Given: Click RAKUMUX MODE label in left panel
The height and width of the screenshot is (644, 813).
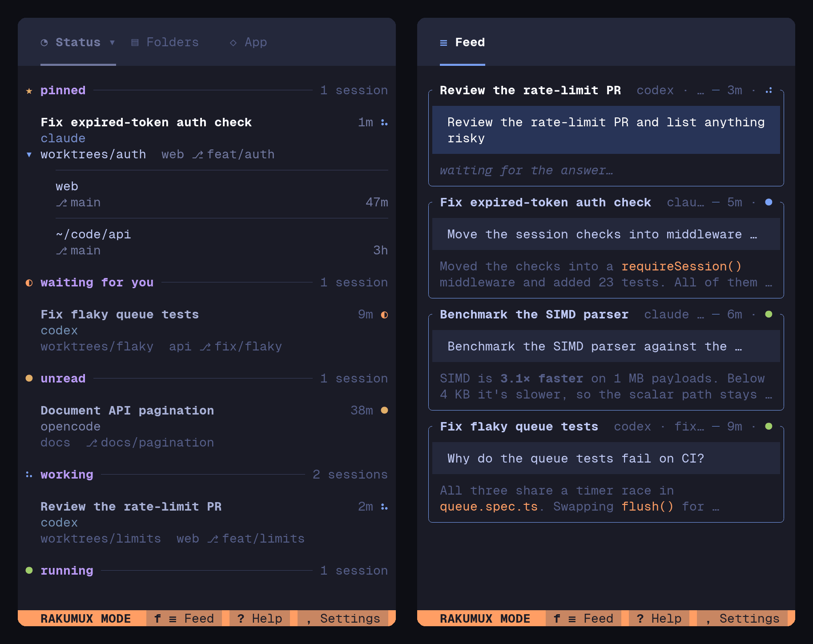Looking at the screenshot, I should pos(86,619).
